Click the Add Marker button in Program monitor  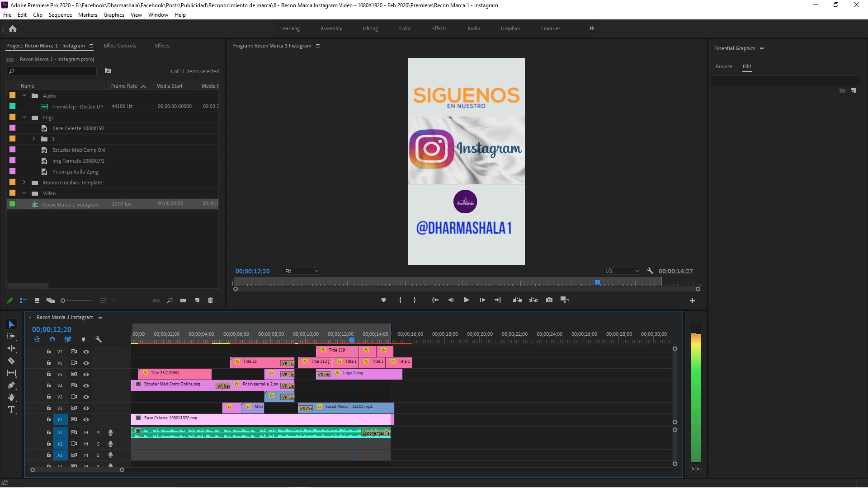[x=383, y=300]
